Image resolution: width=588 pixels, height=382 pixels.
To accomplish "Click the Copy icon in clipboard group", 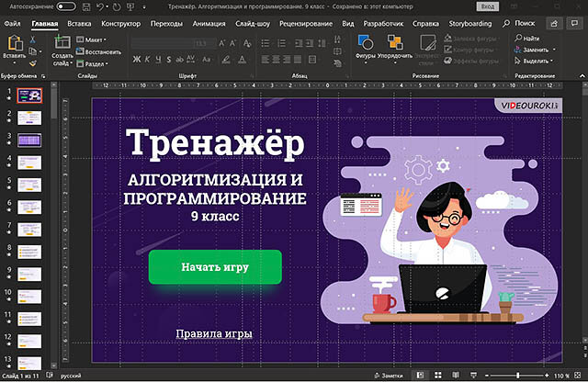I will (33, 51).
